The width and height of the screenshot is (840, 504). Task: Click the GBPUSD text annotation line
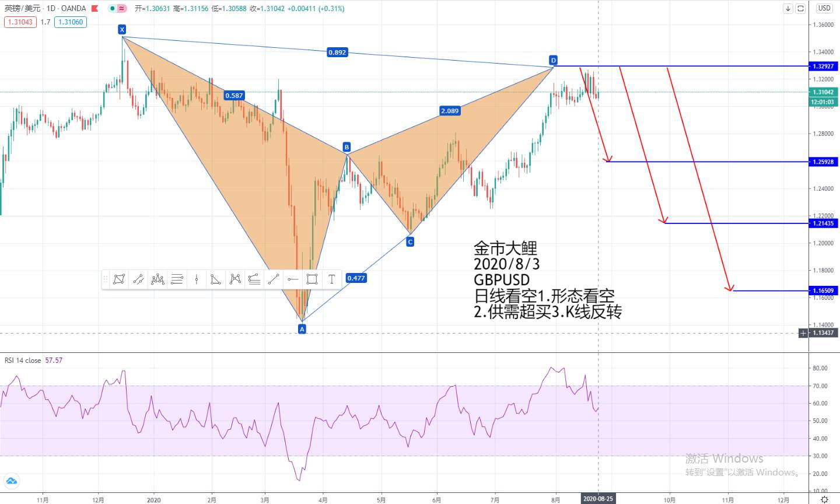click(x=502, y=280)
